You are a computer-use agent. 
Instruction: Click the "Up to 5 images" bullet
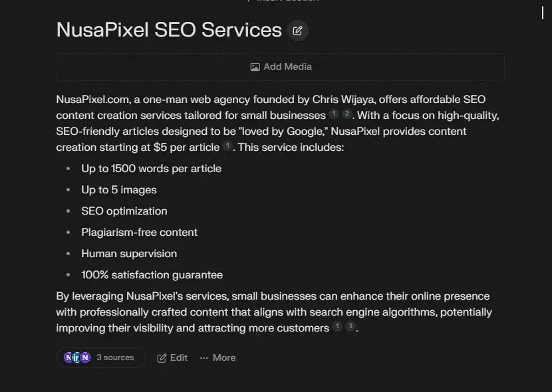click(119, 190)
